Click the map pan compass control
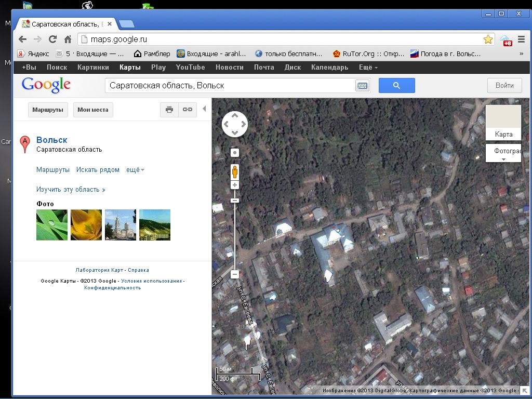This screenshot has height=399, width=532. pos(235,125)
